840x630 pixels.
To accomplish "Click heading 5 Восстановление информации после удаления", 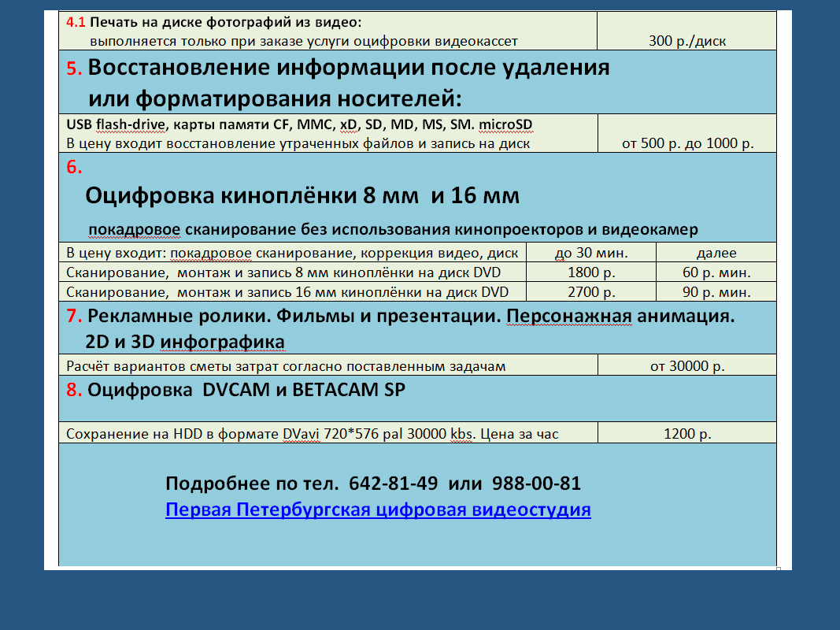I will [x=349, y=68].
